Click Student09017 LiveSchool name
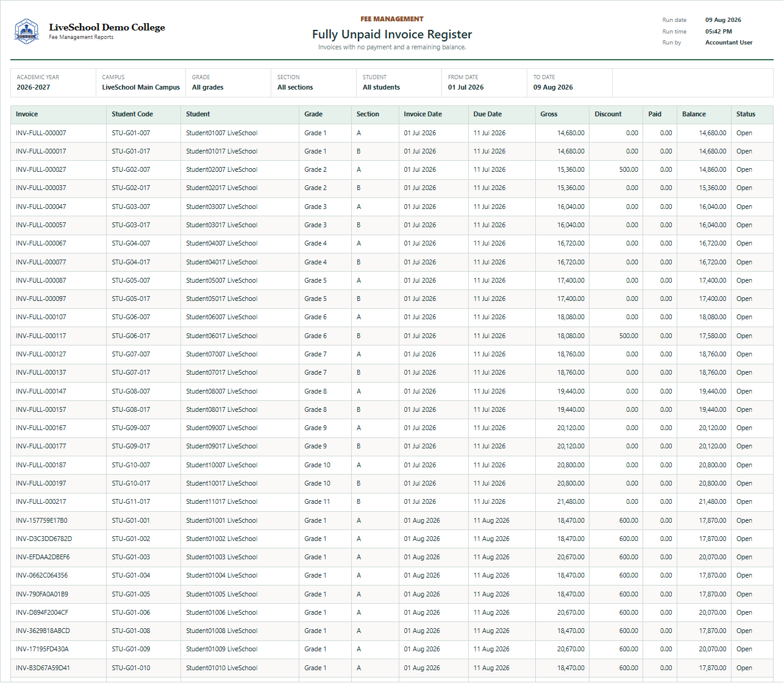The image size is (784, 683). 222,446
